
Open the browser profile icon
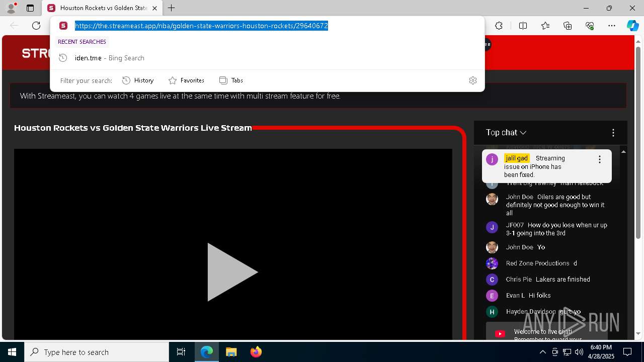click(11, 8)
